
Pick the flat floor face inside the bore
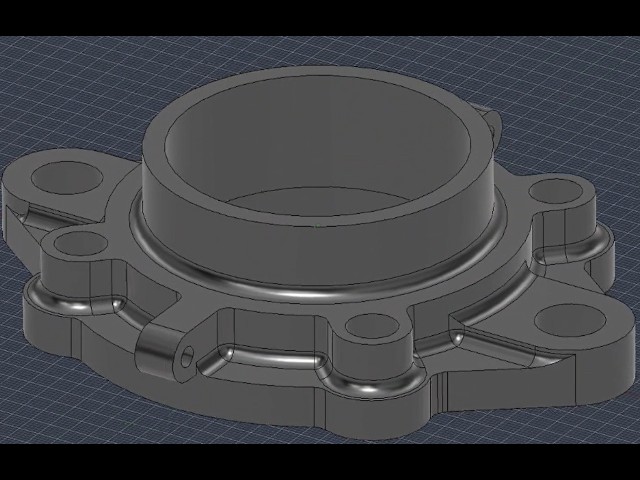click(x=318, y=202)
